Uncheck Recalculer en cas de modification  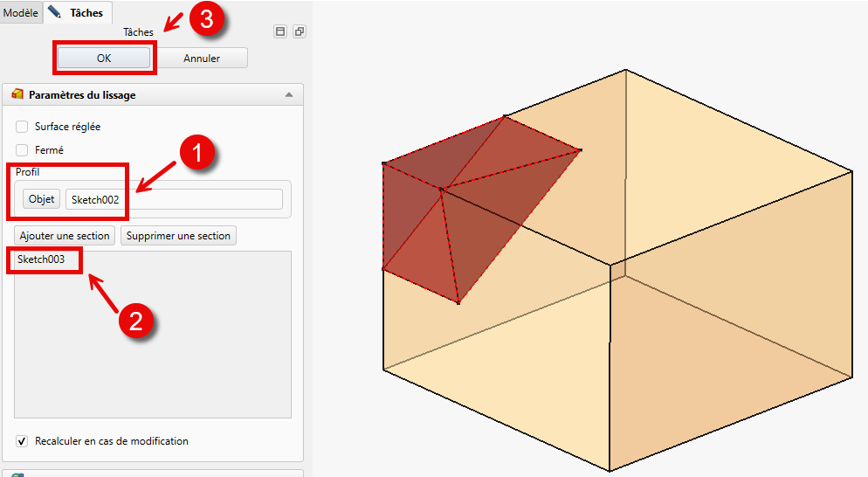point(22,441)
